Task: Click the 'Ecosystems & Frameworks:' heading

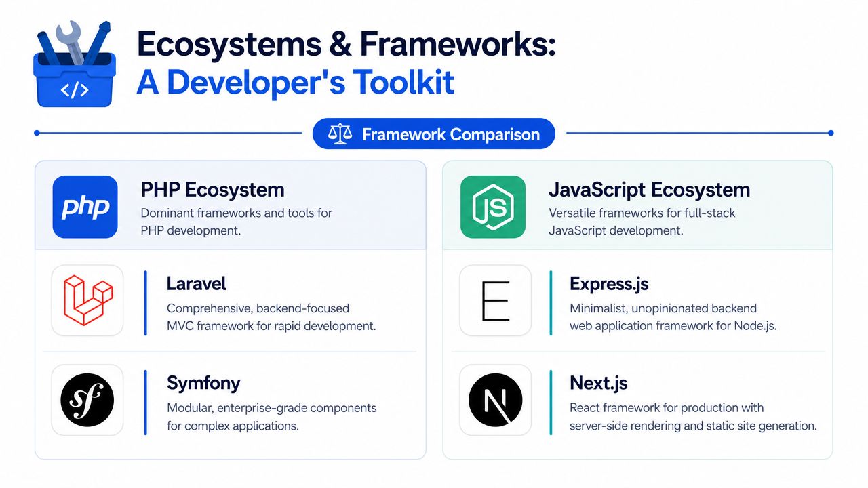Action: click(346, 43)
